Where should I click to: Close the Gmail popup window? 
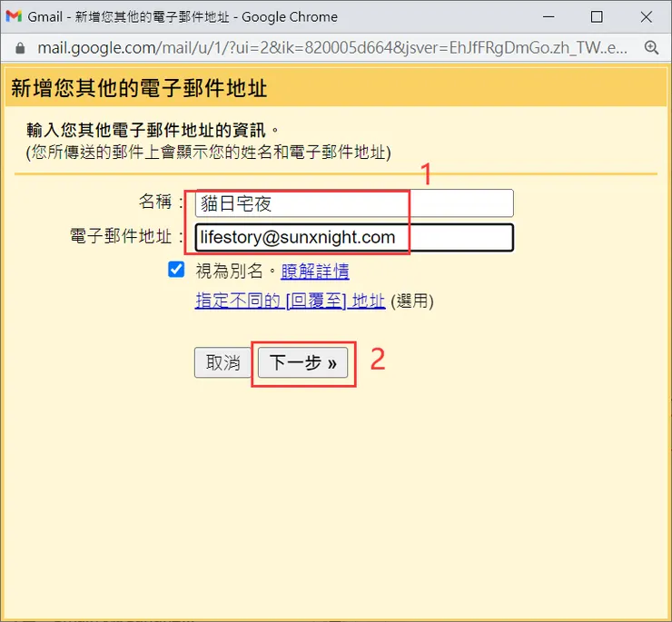tap(647, 16)
